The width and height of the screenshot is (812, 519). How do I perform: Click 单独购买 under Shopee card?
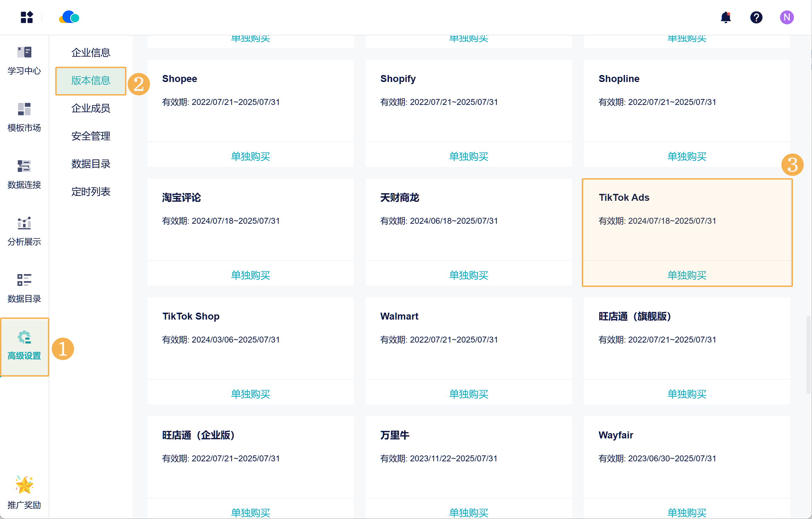(250, 156)
